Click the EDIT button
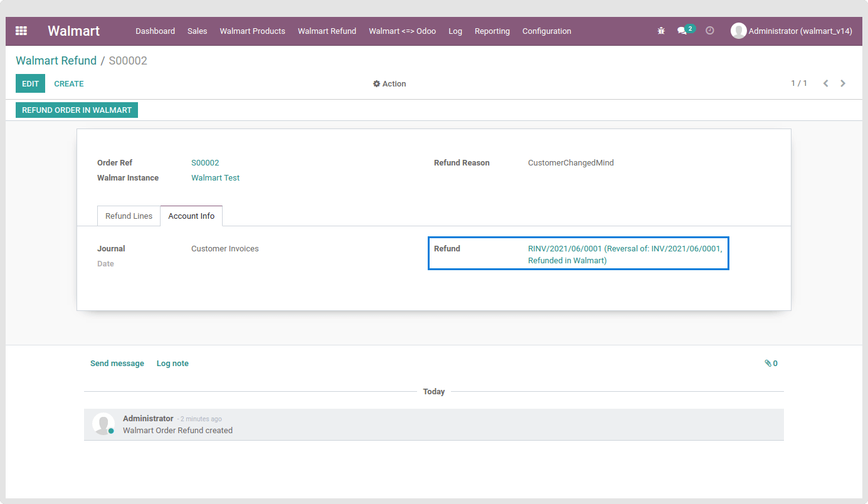This screenshot has height=504, width=868. [x=30, y=83]
